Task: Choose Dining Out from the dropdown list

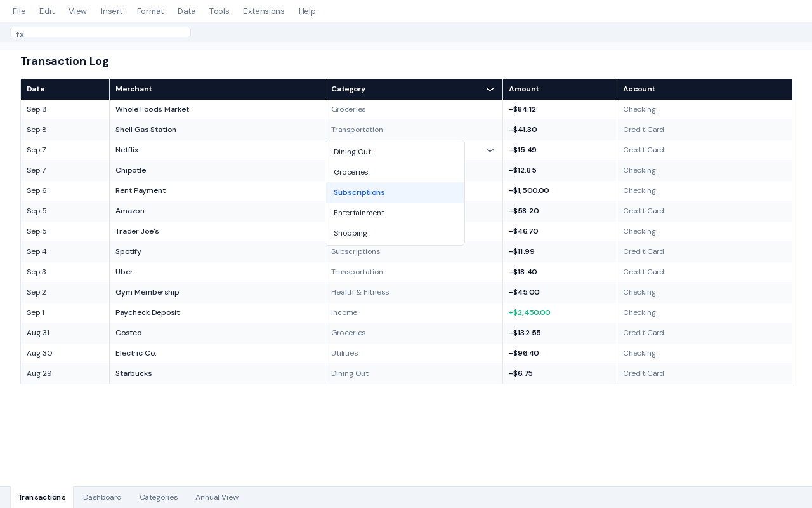Action: tap(395, 152)
